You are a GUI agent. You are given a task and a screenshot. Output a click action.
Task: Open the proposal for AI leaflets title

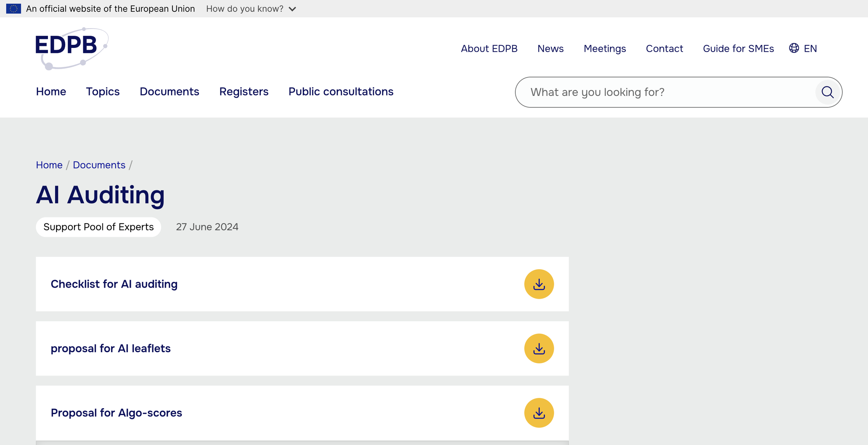[111, 348]
